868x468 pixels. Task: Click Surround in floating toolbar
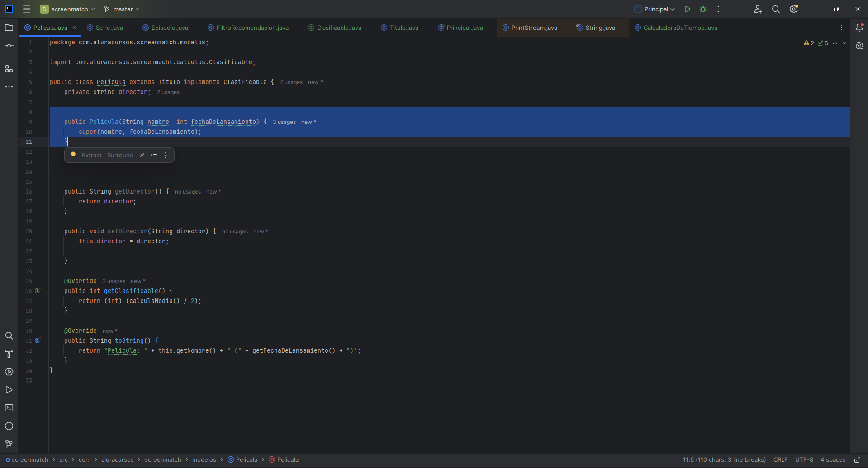click(120, 155)
